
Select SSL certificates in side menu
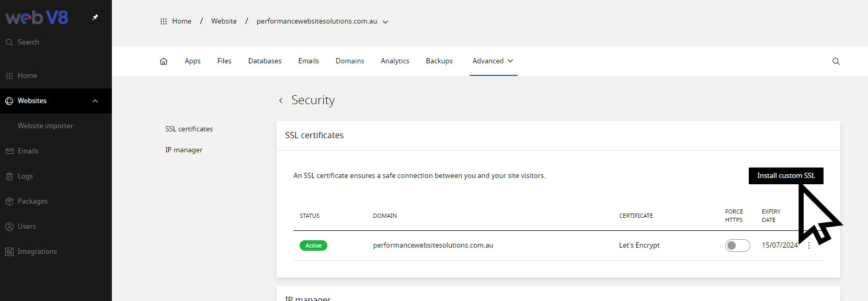pos(189,129)
